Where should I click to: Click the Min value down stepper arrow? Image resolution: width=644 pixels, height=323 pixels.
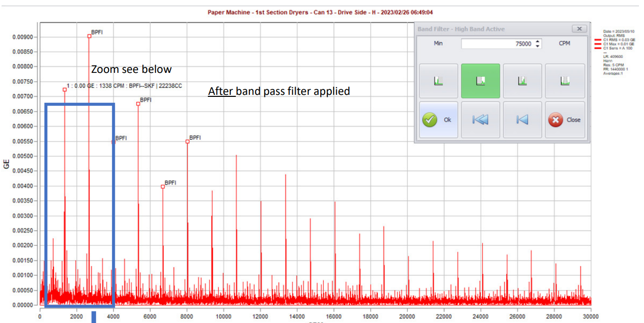point(537,45)
